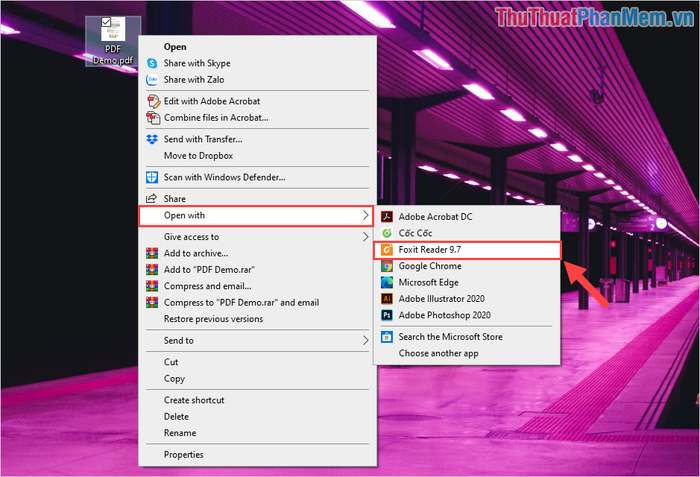The width and height of the screenshot is (700, 477).
Task: Select Share with Zalo
Action: (x=257, y=80)
